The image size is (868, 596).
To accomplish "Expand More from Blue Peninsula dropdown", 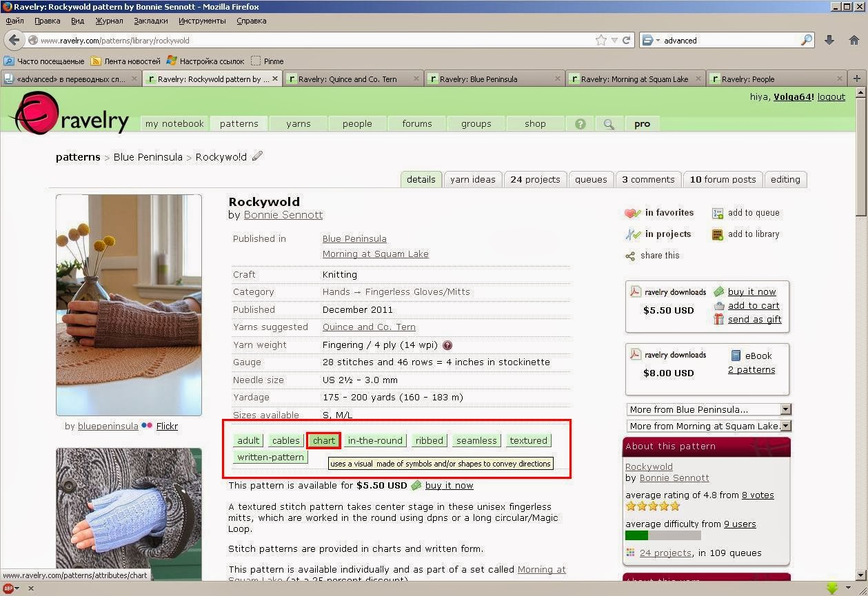I will 709,409.
